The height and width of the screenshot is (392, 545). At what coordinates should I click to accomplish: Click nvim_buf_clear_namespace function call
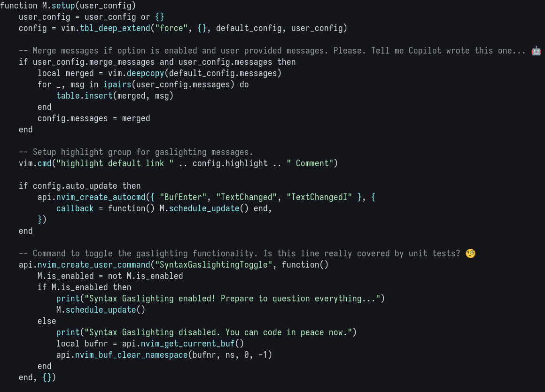[132, 355]
